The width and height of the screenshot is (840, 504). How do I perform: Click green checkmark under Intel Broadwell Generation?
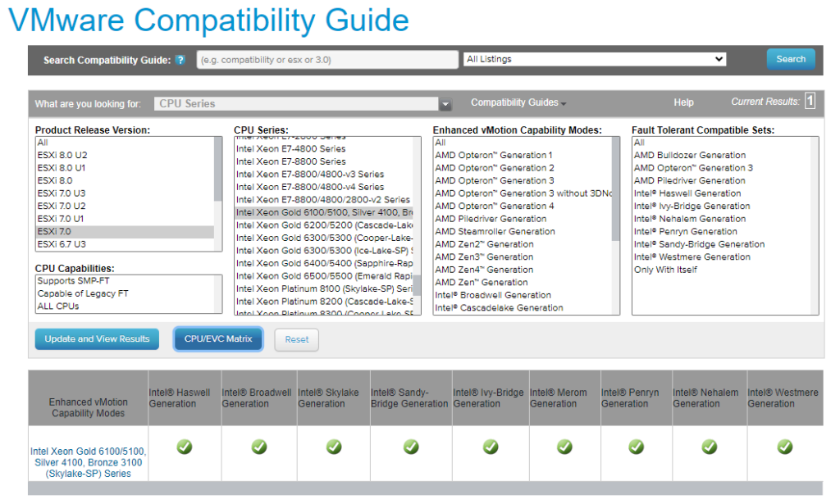(x=259, y=447)
